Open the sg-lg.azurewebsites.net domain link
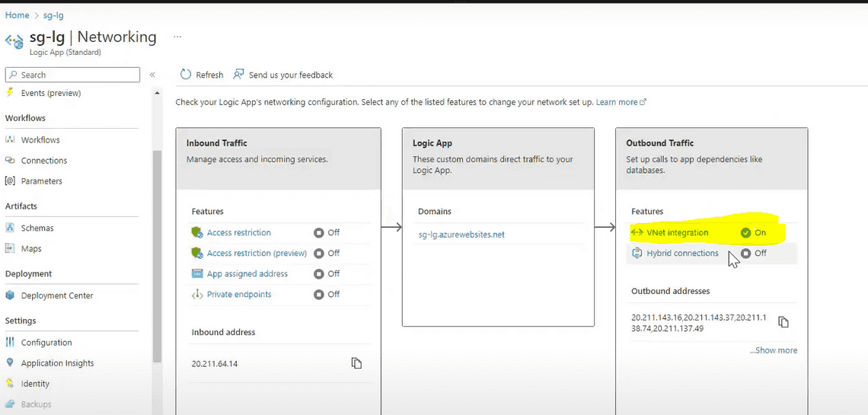This screenshot has width=868, height=415. click(x=461, y=234)
